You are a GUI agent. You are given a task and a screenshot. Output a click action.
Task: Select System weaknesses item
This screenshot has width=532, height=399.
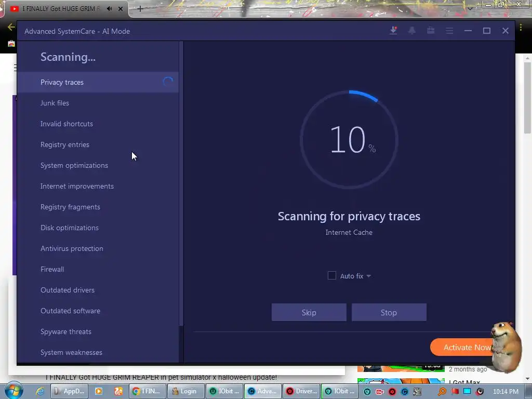click(x=98, y=352)
